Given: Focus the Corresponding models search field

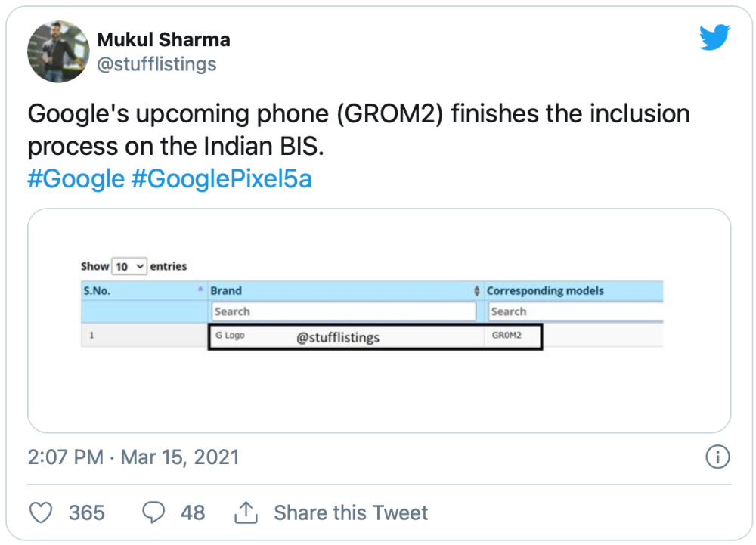Looking at the screenshot, I should (575, 311).
